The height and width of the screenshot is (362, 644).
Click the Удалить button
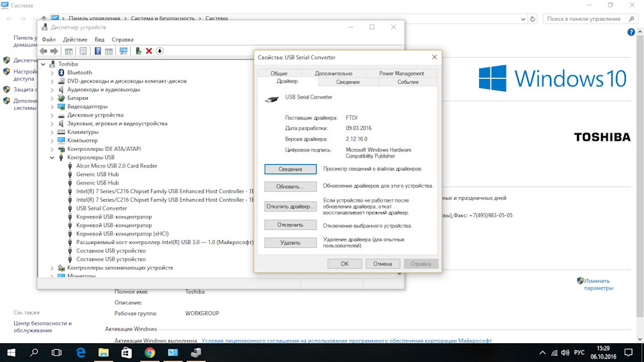coord(290,243)
